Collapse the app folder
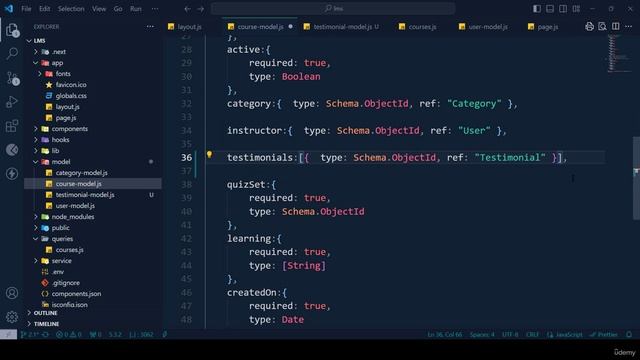 click(x=36, y=63)
